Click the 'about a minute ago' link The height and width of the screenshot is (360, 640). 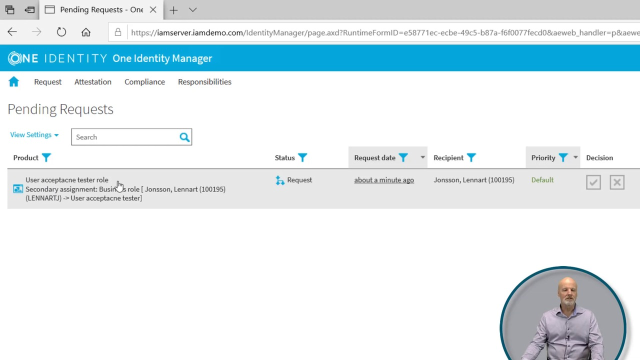[x=384, y=180]
